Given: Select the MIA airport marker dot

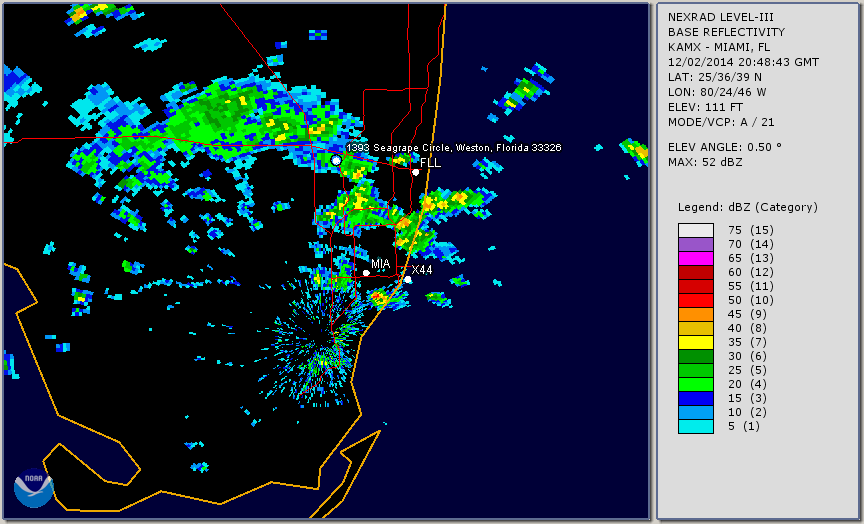Looking at the screenshot, I should pyautogui.click(x=366, y=273).
